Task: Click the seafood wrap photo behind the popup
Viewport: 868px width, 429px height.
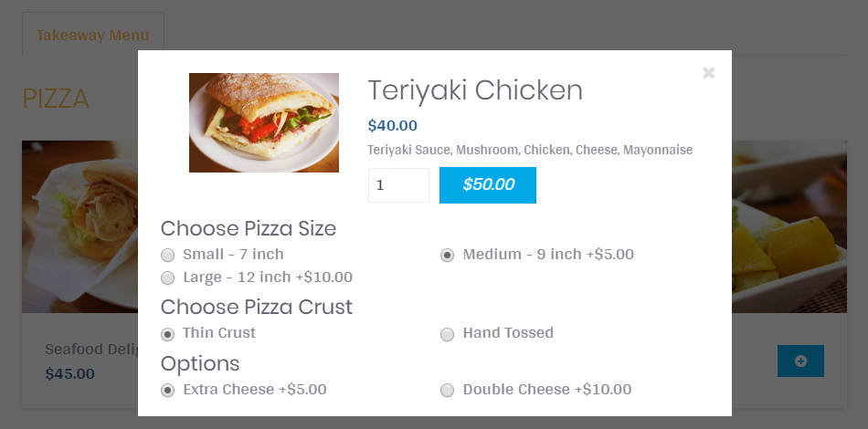Action: coord(79,226)
